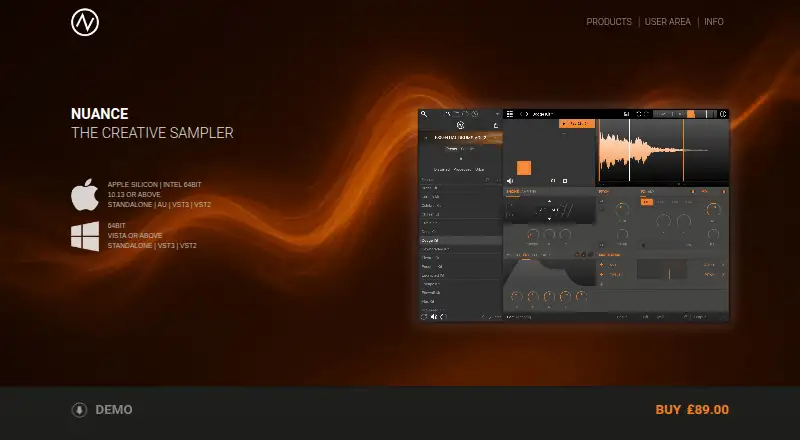The height and width of the screenshot is (440, 800).
Task: Select the APPLE SILICON | INTEL 64BIT line
Action: point(155,184)
